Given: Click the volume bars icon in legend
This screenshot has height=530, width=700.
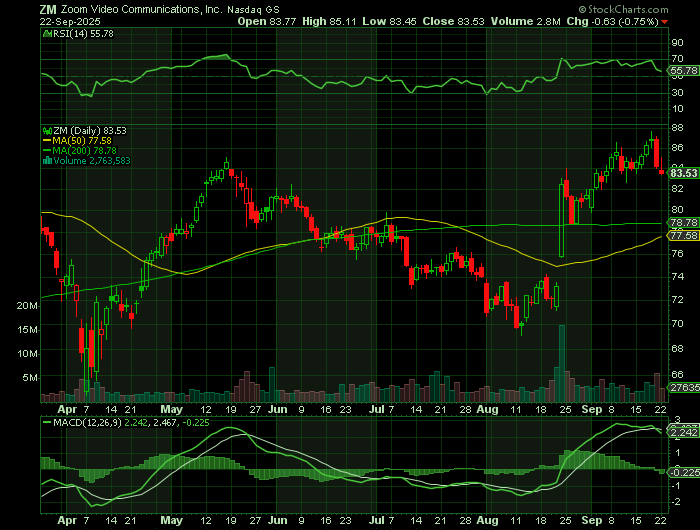Looking at the screenshot, I should tap(47, 161).
